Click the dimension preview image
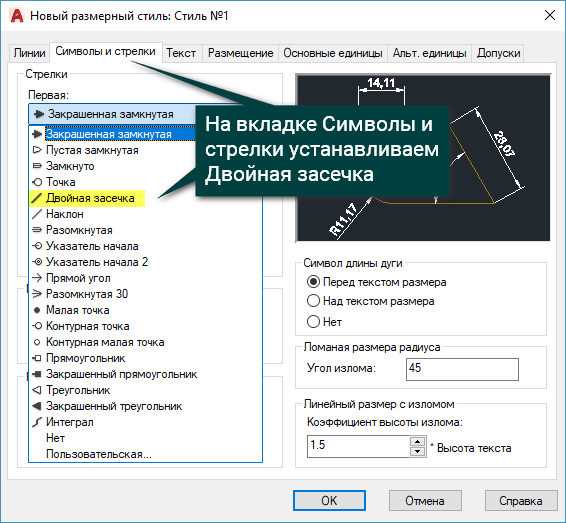Image resolution: width=566 pixels, height=523 pixels. pos(423,158)
